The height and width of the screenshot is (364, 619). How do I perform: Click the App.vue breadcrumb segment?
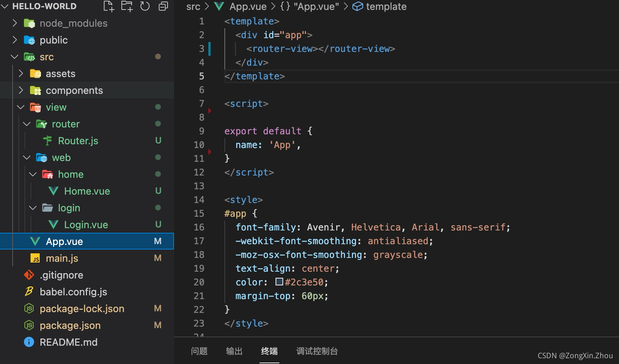[248, 6]
